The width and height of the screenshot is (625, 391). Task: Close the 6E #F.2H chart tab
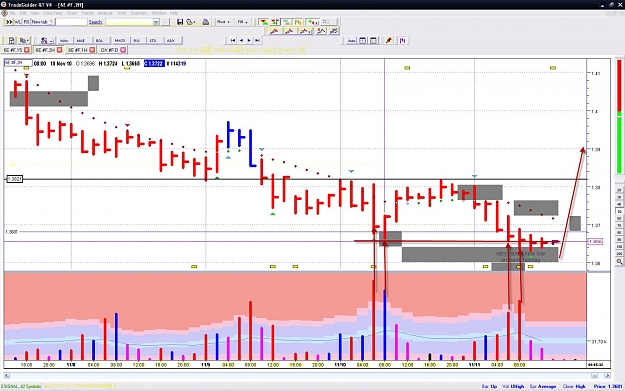click(x=59, y=50)
